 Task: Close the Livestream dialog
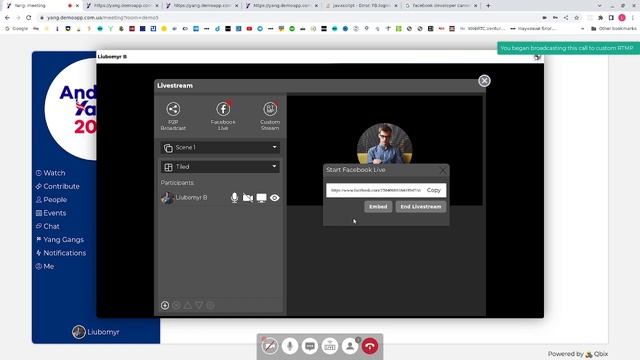click(484, 81)
